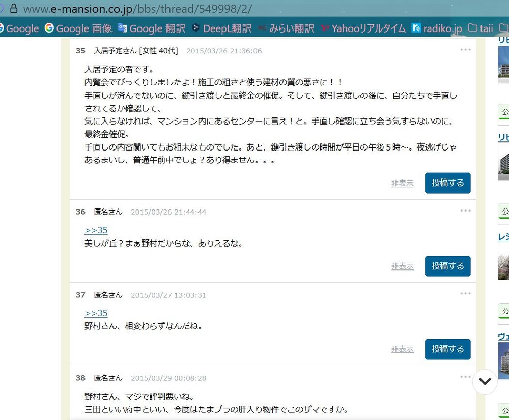This screenshot has height=420, width=509.
Task: Open the more-options dots on post 36
Action: pos(465,211)
